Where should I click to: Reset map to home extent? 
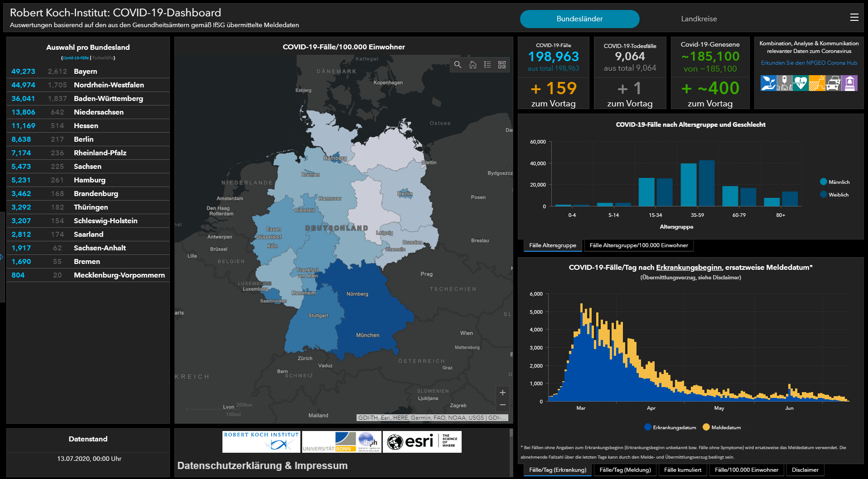(x=473, y=65)
